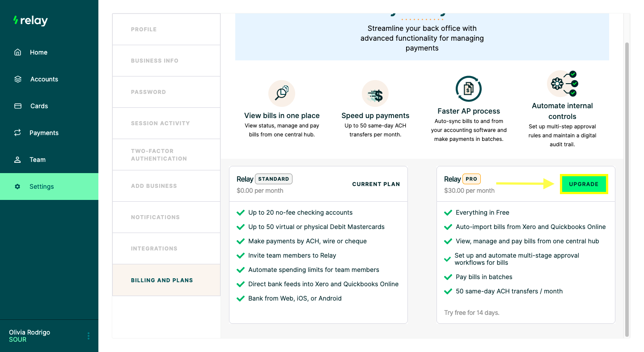
Task: Switch to Business Info tab
Action: tap(166, 61)
